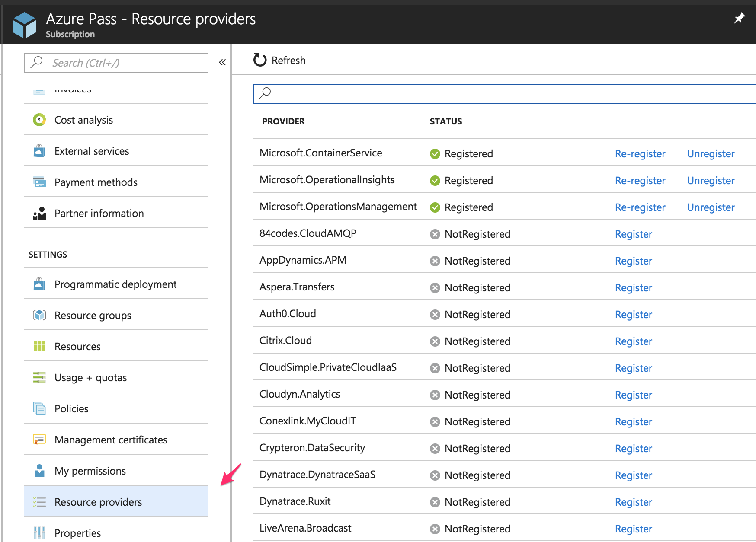The image size is (756, 542).
Task: Register the Citrix.Cloud provider
Action: tap(634, 341)
